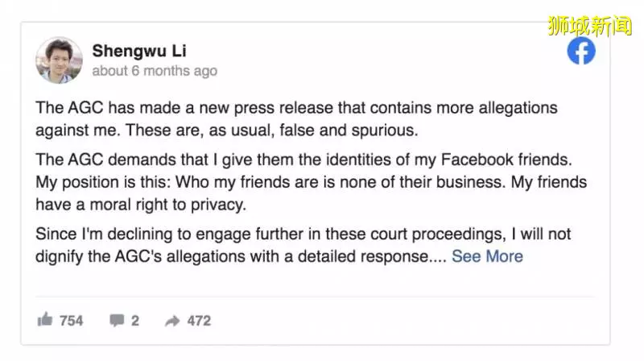Viewport: 644px width, 361px height.
Task: Open the Shengwu Li profile name
Action: point(139,51)
